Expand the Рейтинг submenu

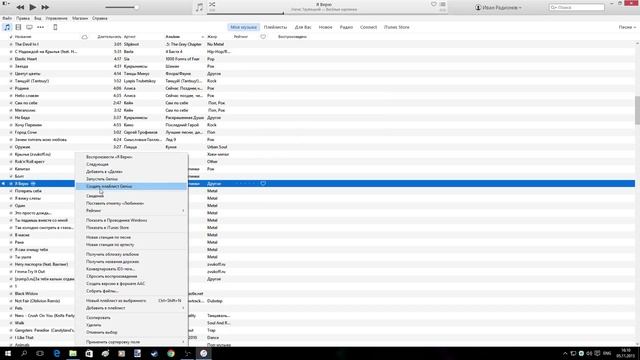[x=131, y=211]
